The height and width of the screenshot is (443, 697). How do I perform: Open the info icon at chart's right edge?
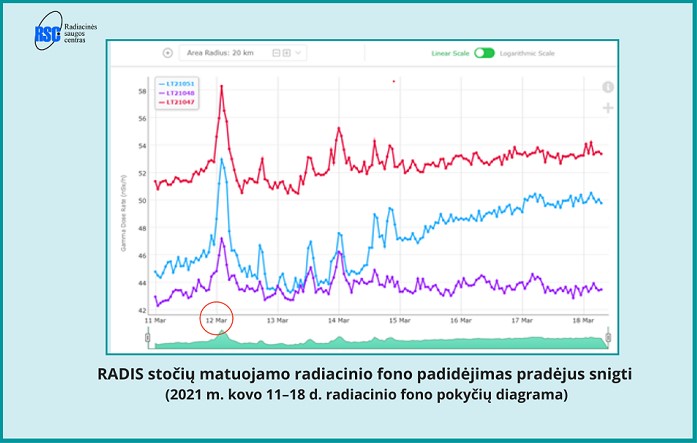point(607,87)
